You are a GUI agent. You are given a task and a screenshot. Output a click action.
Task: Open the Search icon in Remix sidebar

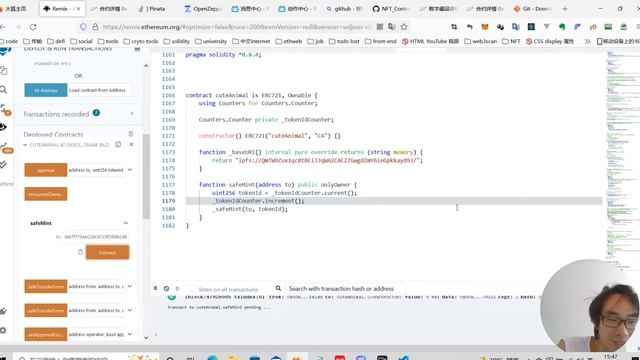(3, 89)
